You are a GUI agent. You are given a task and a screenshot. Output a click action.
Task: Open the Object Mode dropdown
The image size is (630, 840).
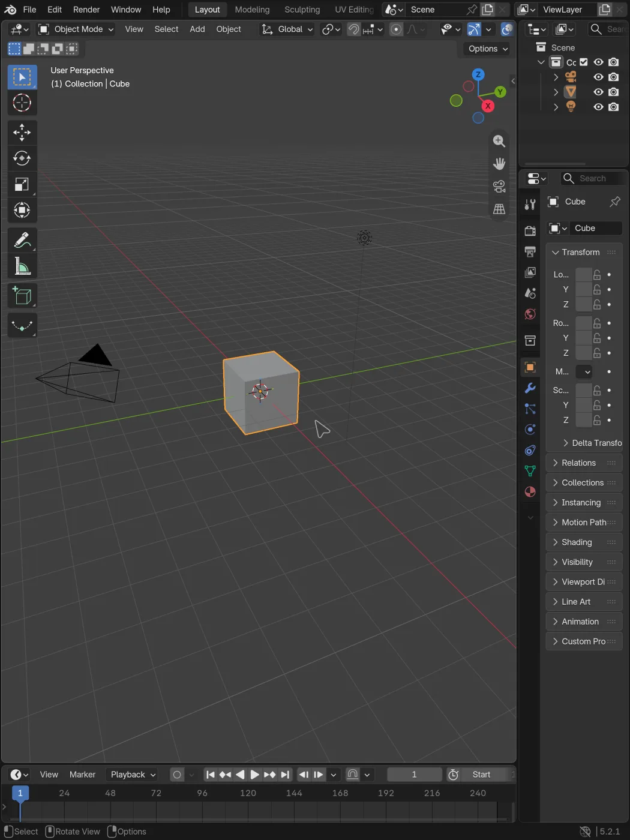tap(76, 29)
